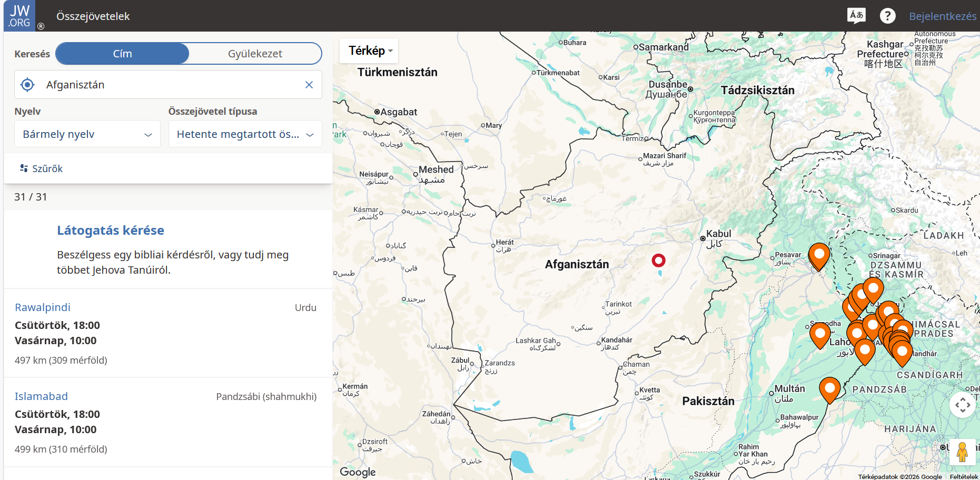980x480 pixels.
Task: Open the language selection icon
Action: coord(857,15)
